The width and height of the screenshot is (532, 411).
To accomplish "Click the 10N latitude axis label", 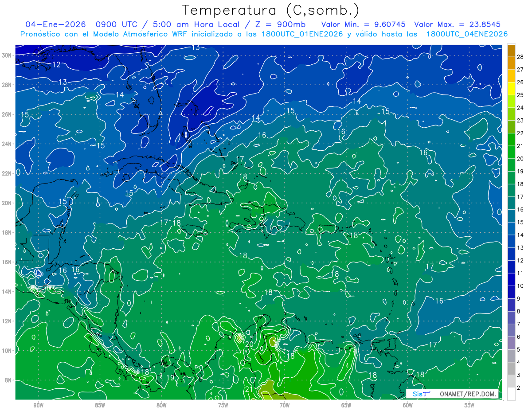I will (x=7, y=350).
